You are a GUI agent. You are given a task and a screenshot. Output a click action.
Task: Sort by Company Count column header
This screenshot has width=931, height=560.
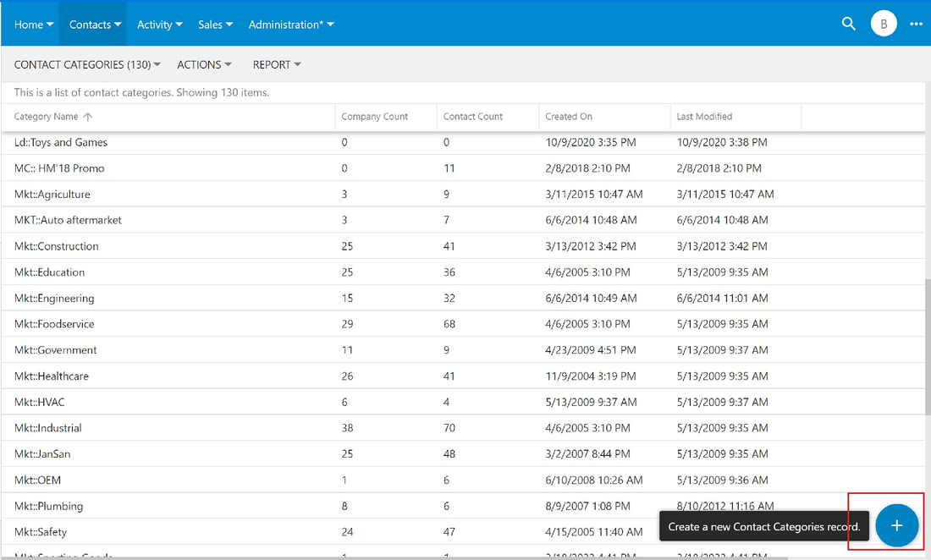375,117
